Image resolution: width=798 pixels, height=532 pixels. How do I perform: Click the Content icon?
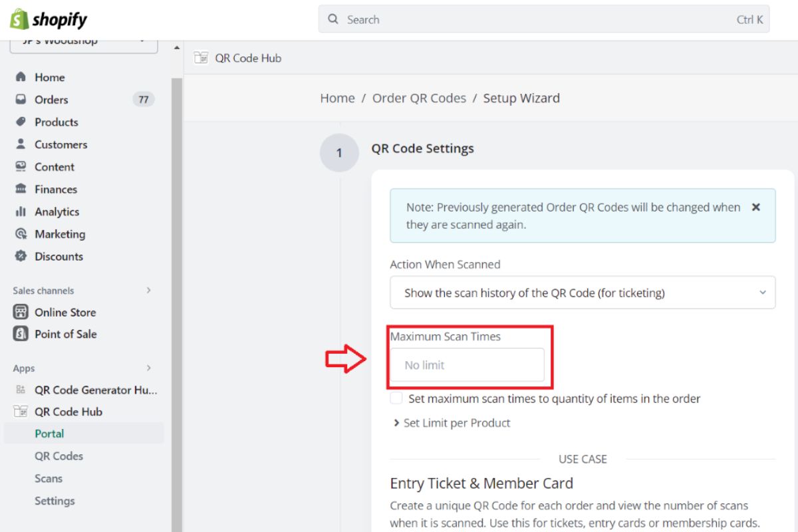click(x=21, y=167)
